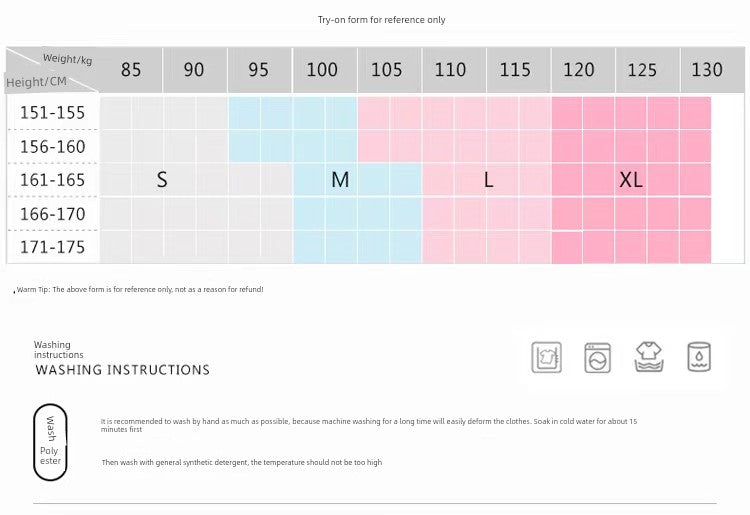This screenshot has height=515, width=750.
Task: Click the WASHING INSTRUCTIONS heading
Action: (122, 370)
